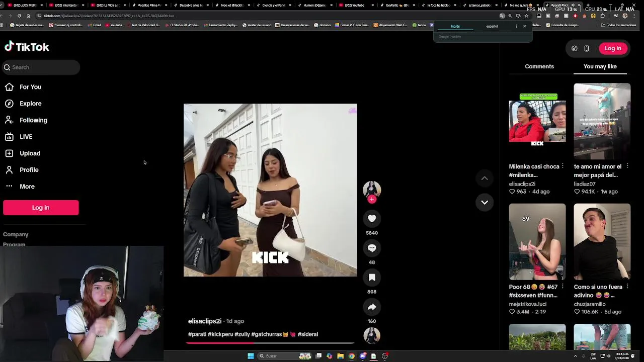Viewport: 644px width, 362px height.
Task: Open the Poor 68 #67 video thumbnail
Action: click(x=537, y=242)
